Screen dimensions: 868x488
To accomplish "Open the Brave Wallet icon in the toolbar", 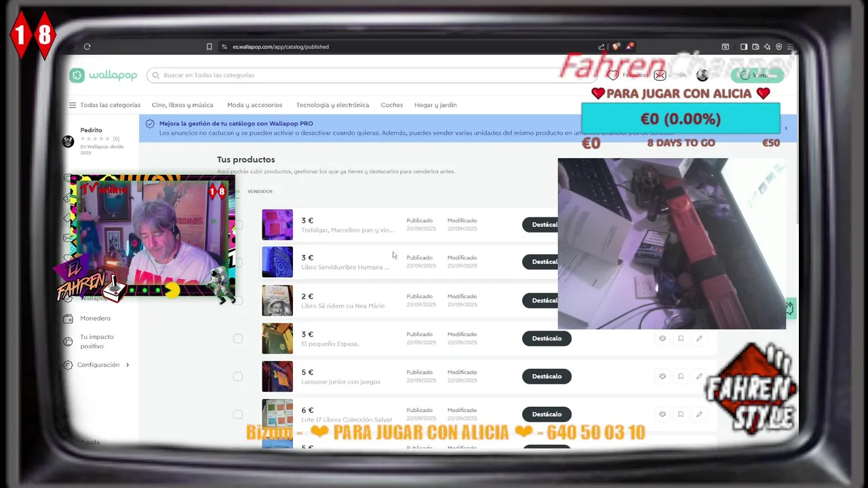I will pos(755,47).
